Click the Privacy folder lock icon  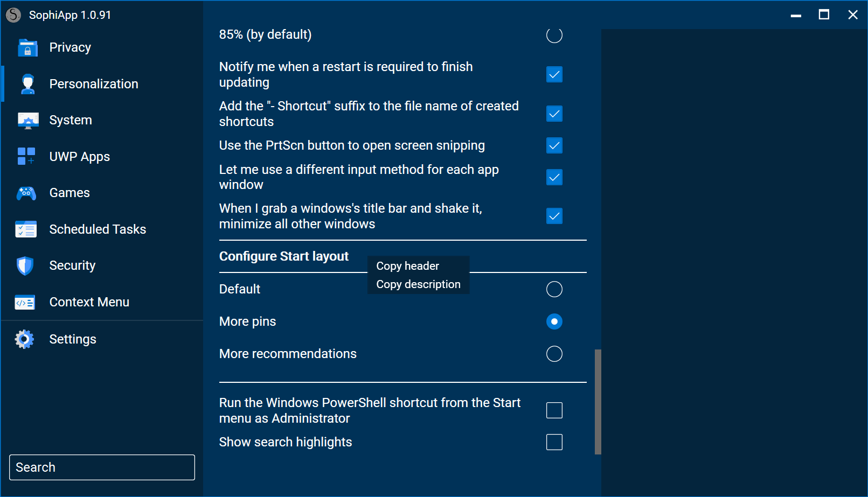coord(27,48)
